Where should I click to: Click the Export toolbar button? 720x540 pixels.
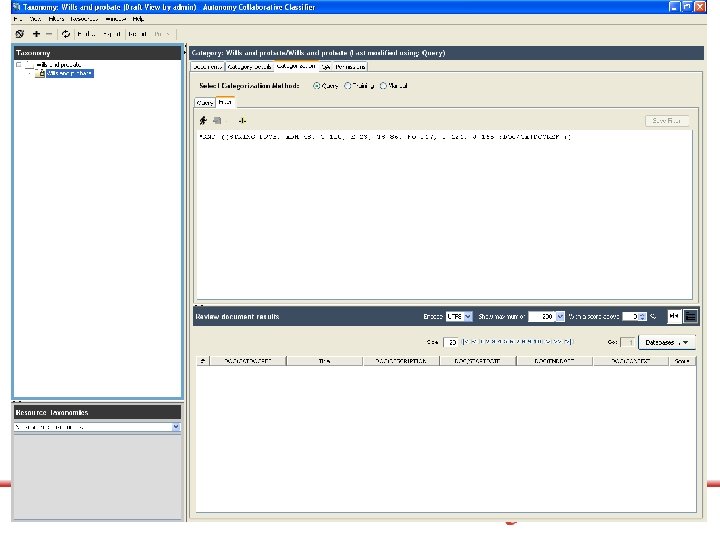coord(112,34)
